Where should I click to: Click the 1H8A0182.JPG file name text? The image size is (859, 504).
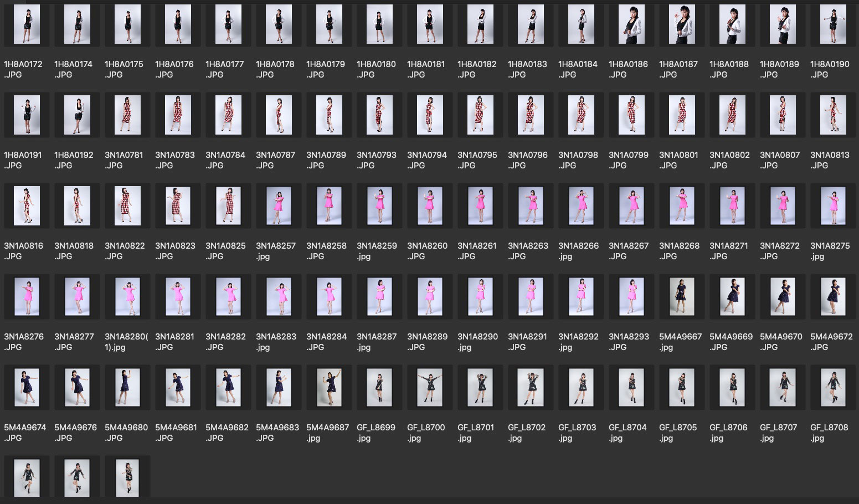click(476, 69)
